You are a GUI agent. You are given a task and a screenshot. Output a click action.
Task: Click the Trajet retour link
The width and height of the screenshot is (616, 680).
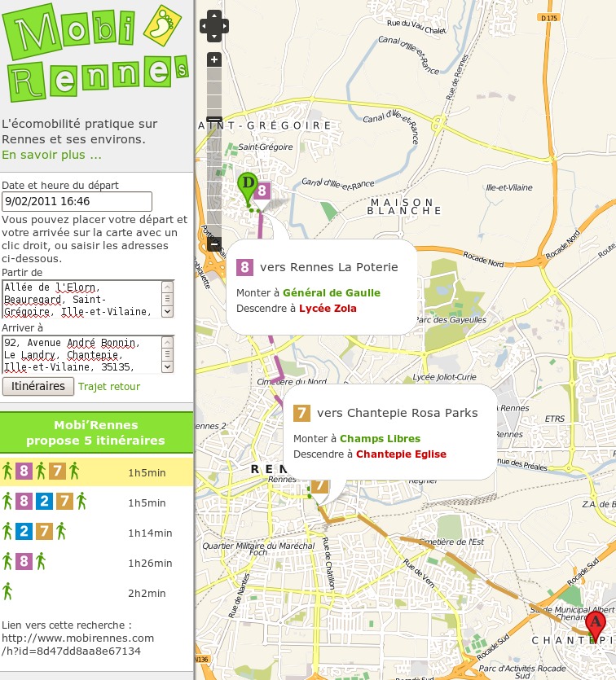[x=109, y=386]
